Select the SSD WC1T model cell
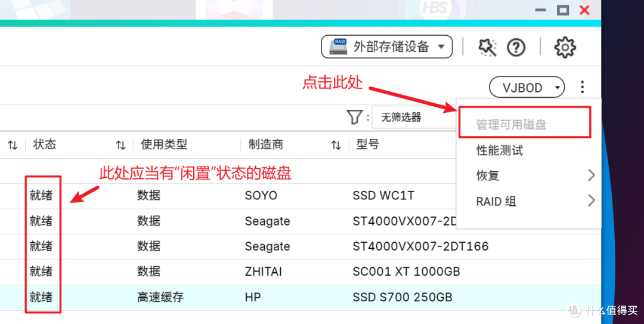This screenshot has height=324, width=644. (x=383, y=196)
